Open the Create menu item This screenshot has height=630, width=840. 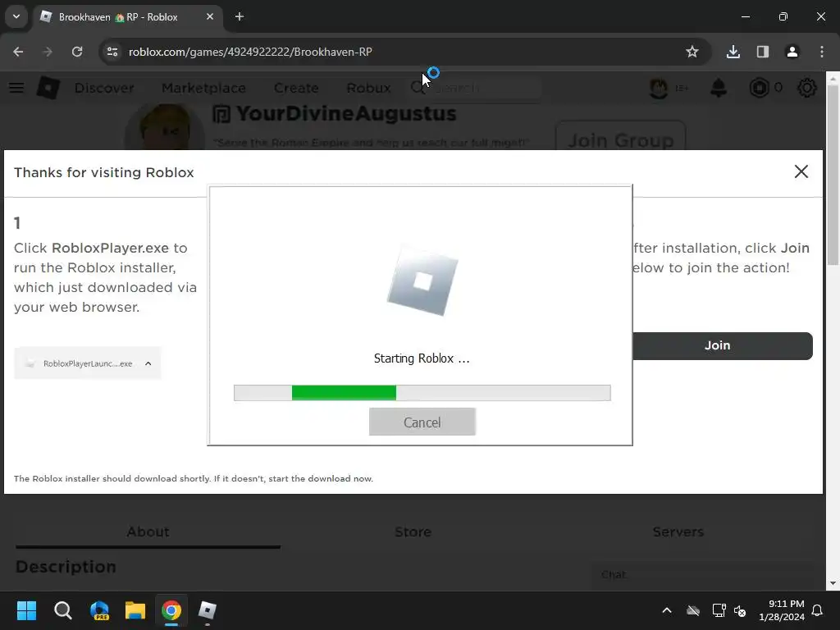click(x=296, y=88)
